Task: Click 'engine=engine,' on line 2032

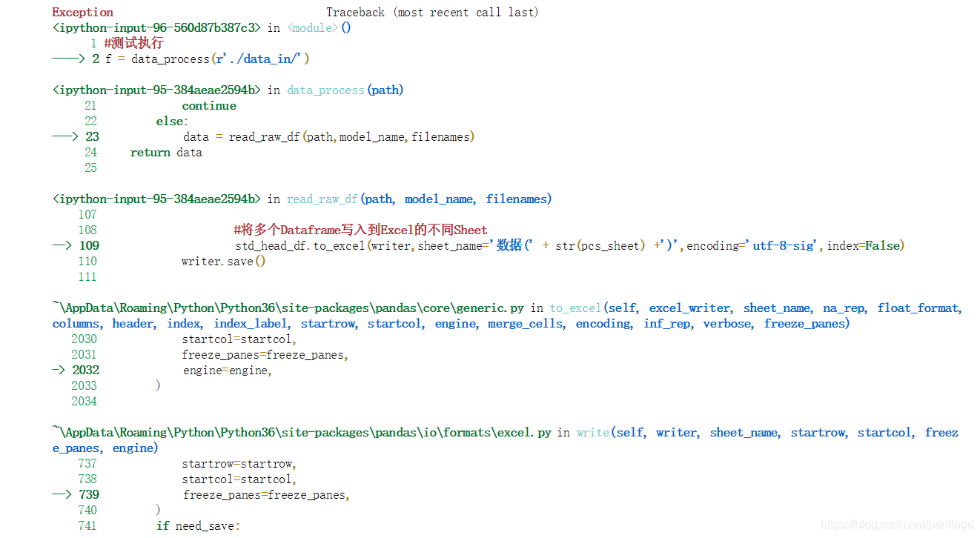Action: click(228, 370)
